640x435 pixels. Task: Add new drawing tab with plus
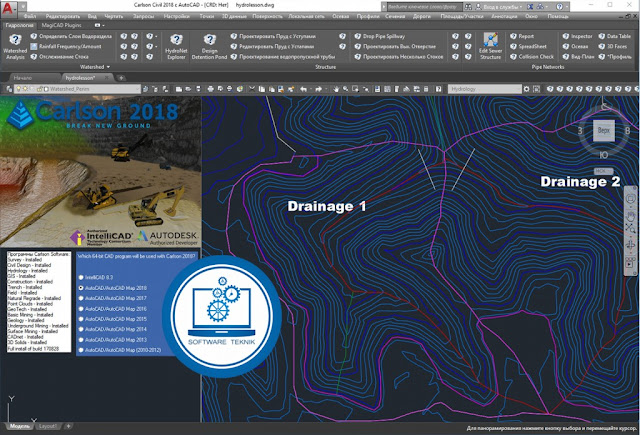(121, 78)
